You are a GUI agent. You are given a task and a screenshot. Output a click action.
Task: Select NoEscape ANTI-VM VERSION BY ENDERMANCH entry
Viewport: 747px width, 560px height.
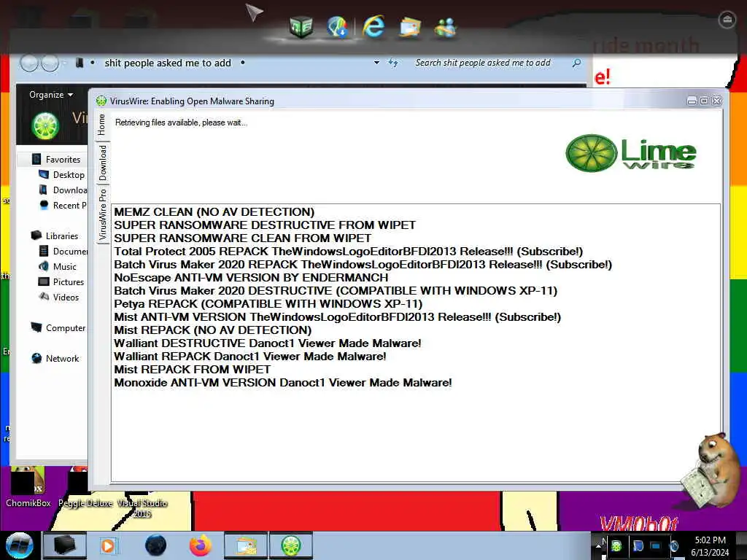click(x=251, y=278)
